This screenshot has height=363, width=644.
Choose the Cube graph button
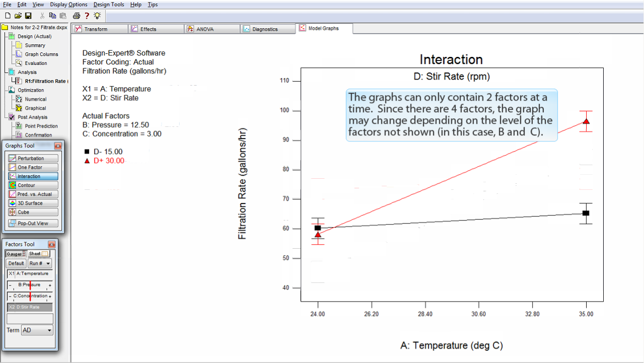[33, 212]
